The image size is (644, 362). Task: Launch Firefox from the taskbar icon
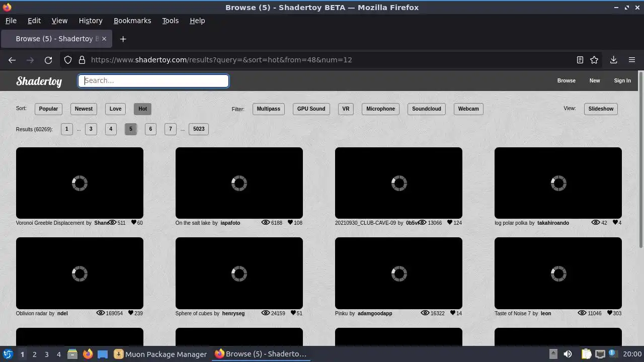[88, 354]
